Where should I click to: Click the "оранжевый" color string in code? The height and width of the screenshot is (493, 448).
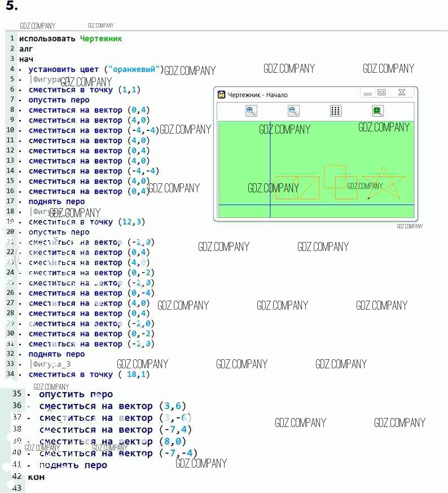point(133,69)
